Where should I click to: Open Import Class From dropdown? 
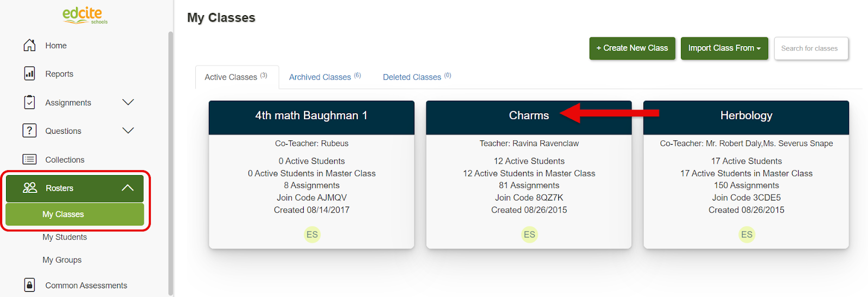pos(724,48)
